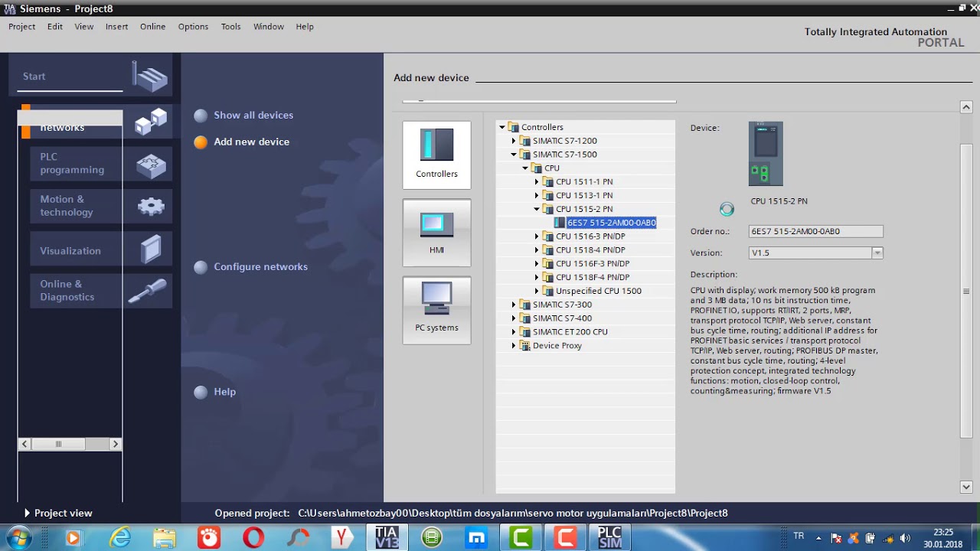Collapse the CPU 1515-2 PN folder
Viewport: 980px width, 551px height.
click(x=537, y=209)
